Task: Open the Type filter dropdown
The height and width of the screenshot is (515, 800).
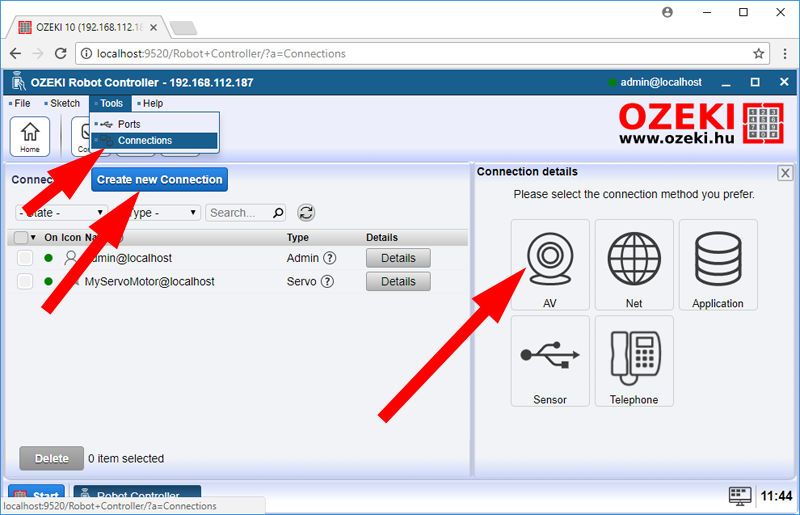Action: 159,212
